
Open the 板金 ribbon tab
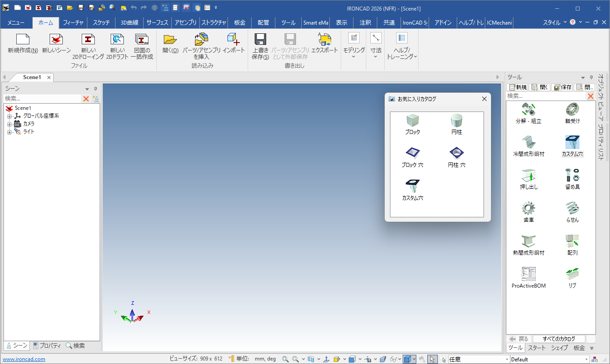pos(240,23)
